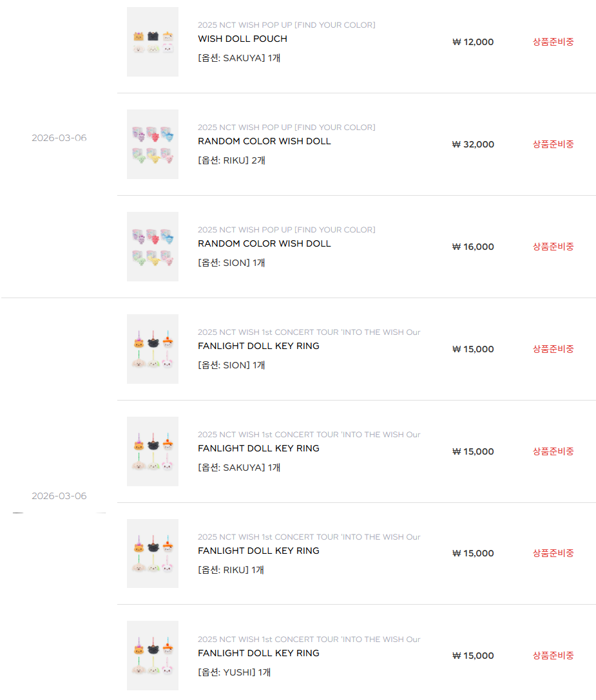Open the FANLIGHT DOLL KEY RING title with YUSHI option
The image size is (596, 700).
point(258,653)
